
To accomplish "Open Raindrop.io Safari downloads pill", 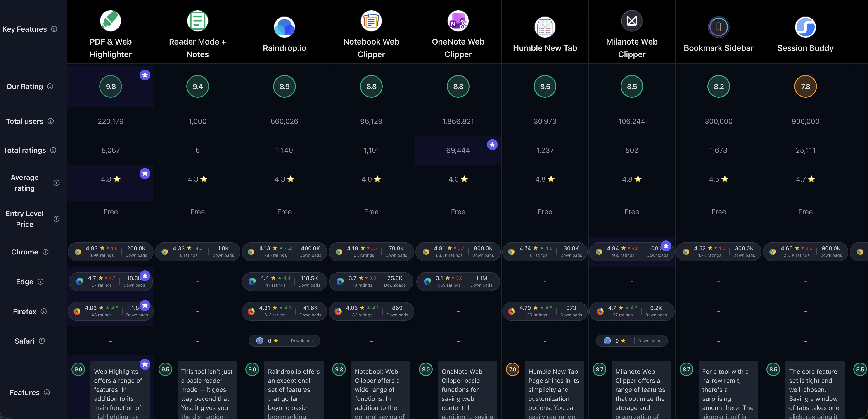I will (x=284, y=341).
